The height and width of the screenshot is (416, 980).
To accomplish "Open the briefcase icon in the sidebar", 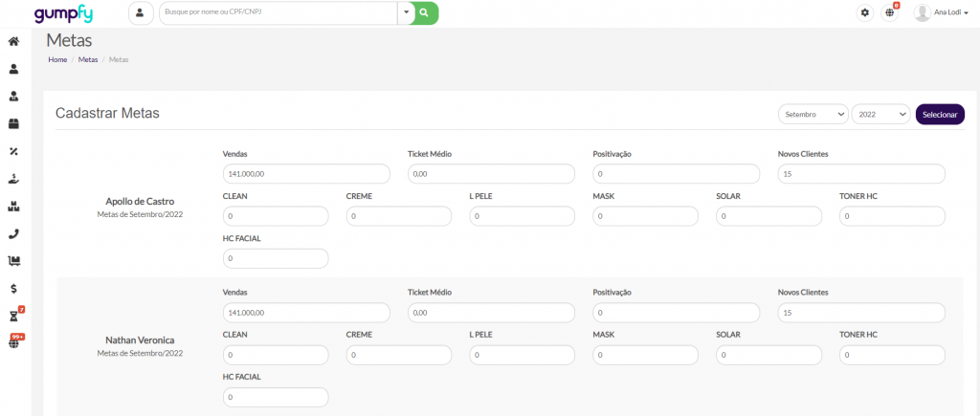I will [13, 123].
